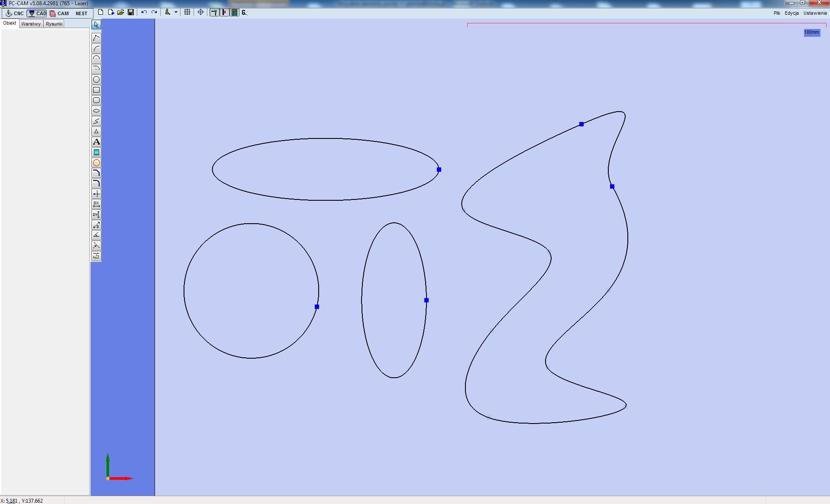Click the import file icon
The image size is (830, 504).
[x=111, y=12]
